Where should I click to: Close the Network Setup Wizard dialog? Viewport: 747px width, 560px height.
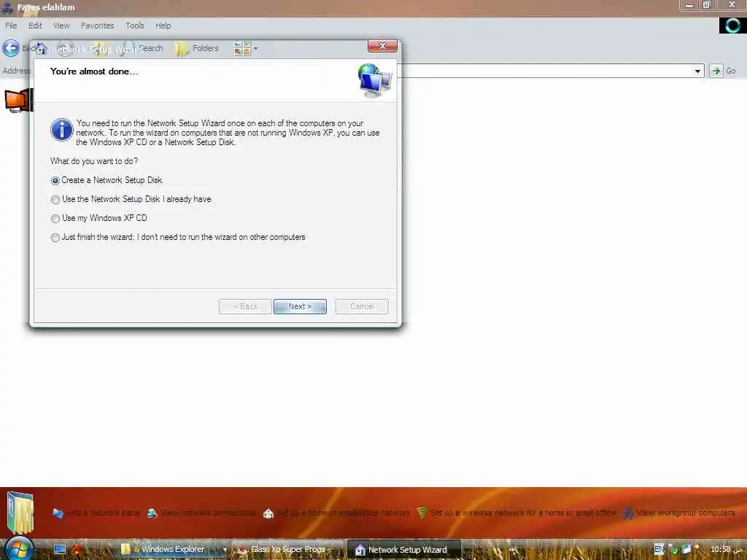pos(382,46)
